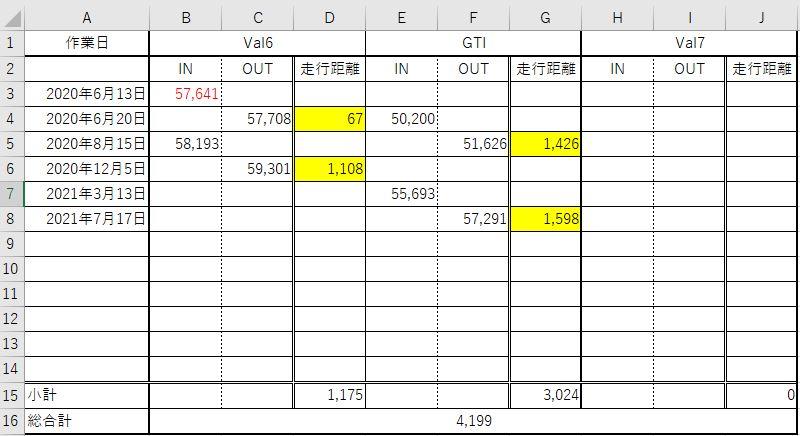
Task: Select column E header
Action: click(402, 18)
